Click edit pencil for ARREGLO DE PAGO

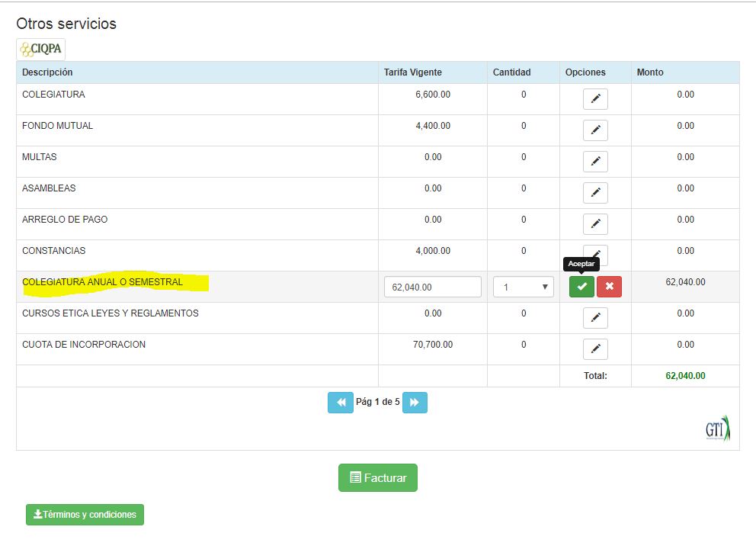[x=595, y=224]
